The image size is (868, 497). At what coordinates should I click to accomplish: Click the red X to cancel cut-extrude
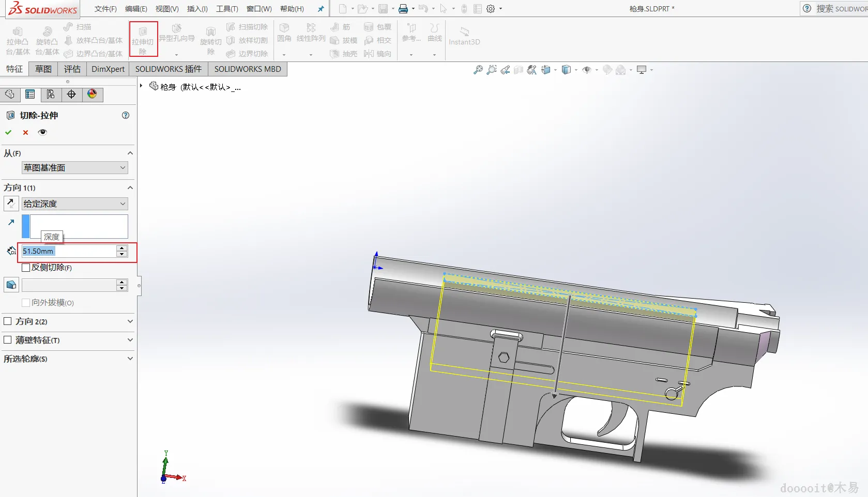point(25,132)
